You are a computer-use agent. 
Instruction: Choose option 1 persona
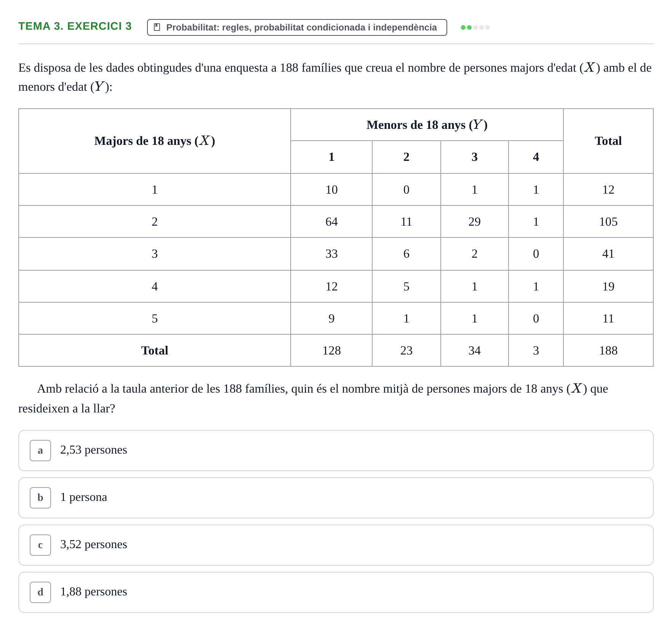click(x=336, y=498)
